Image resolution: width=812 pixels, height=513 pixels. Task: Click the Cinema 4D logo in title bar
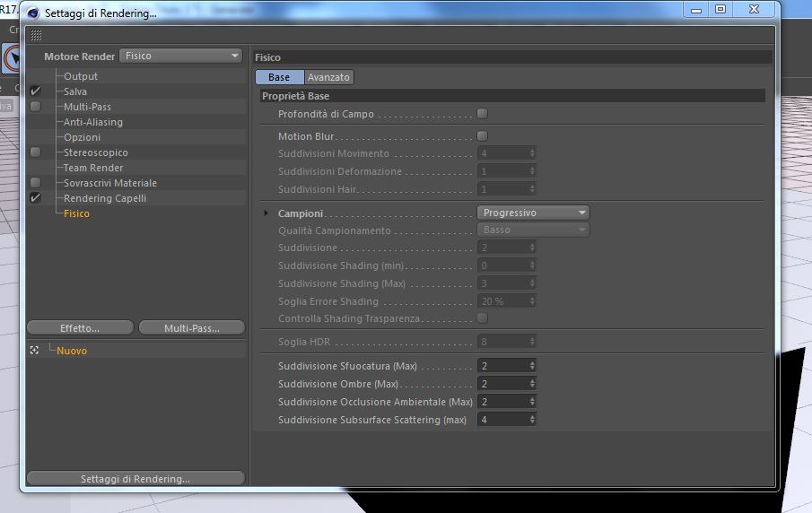tap(33, 13)
